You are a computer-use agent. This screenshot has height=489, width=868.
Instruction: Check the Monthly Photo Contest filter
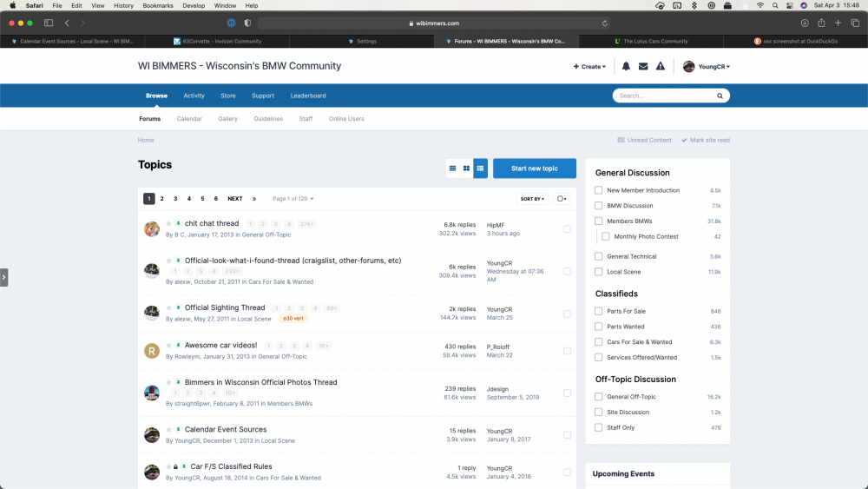tap(606, 236)
